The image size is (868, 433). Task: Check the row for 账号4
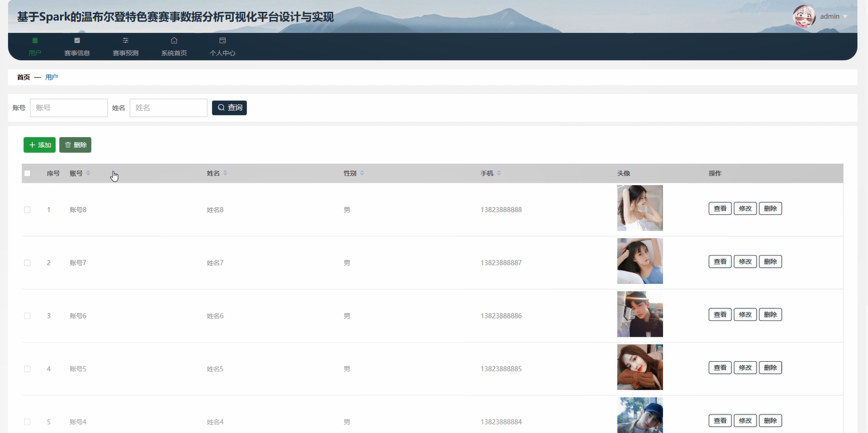[27, 422]
